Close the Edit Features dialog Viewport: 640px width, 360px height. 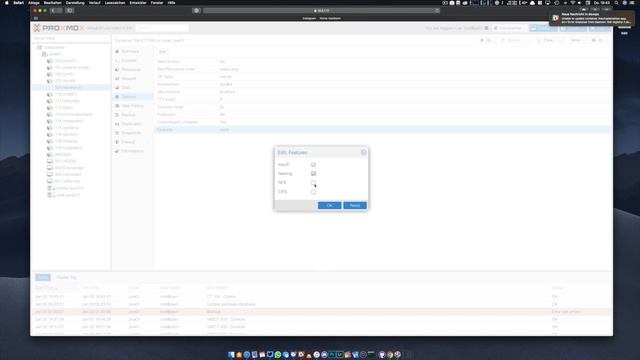pyautogui.click(x=364, y=152)
